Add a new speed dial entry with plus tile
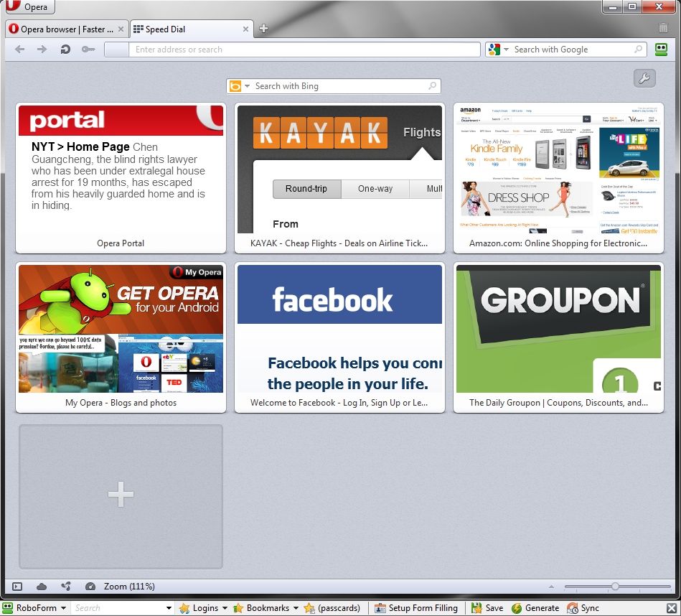Image resolution: width=681 pixels, height=616 pixels. [121, 497]
